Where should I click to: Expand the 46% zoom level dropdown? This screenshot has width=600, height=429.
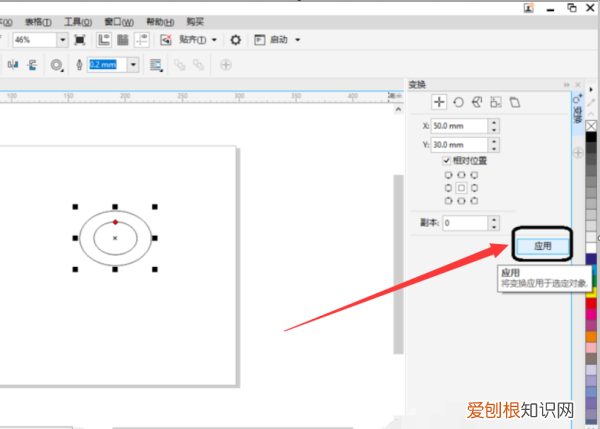(x=62, y=40)
